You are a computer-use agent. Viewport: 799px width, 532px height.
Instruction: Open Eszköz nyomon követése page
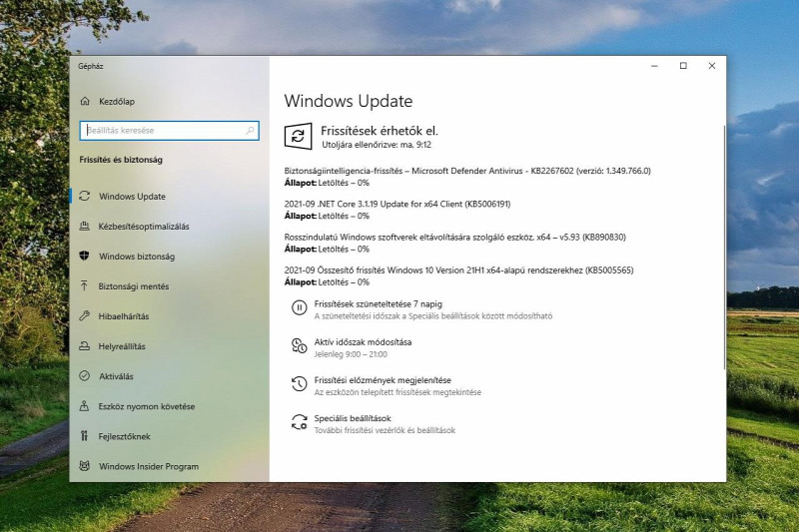point(168,406)
